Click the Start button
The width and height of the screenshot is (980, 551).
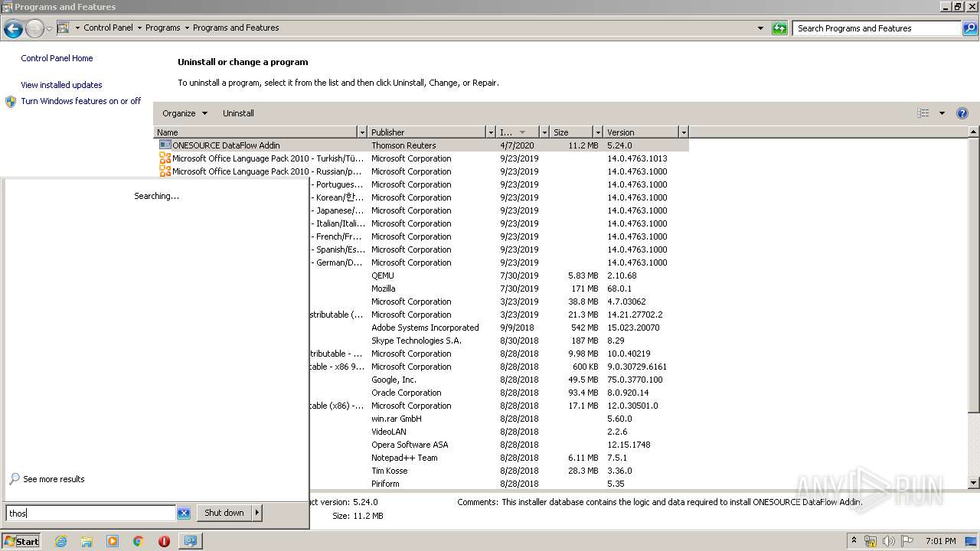coord(21,541)
